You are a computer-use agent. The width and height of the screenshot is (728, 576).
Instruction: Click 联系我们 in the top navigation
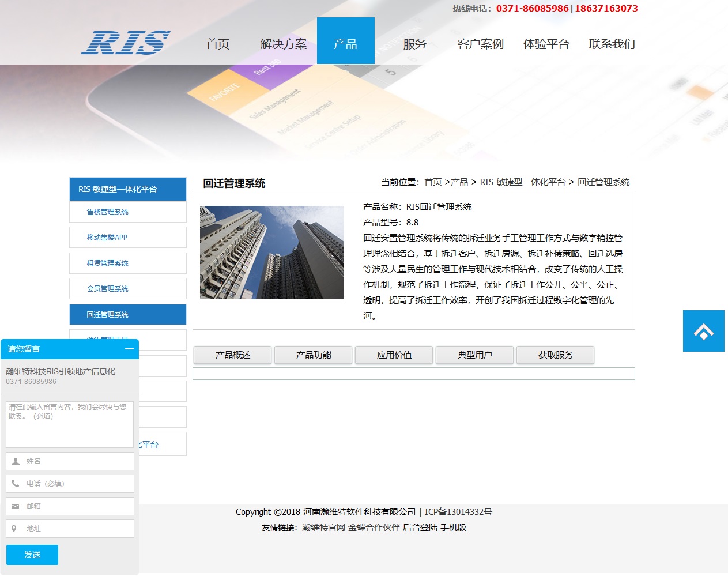coord(612,44)
